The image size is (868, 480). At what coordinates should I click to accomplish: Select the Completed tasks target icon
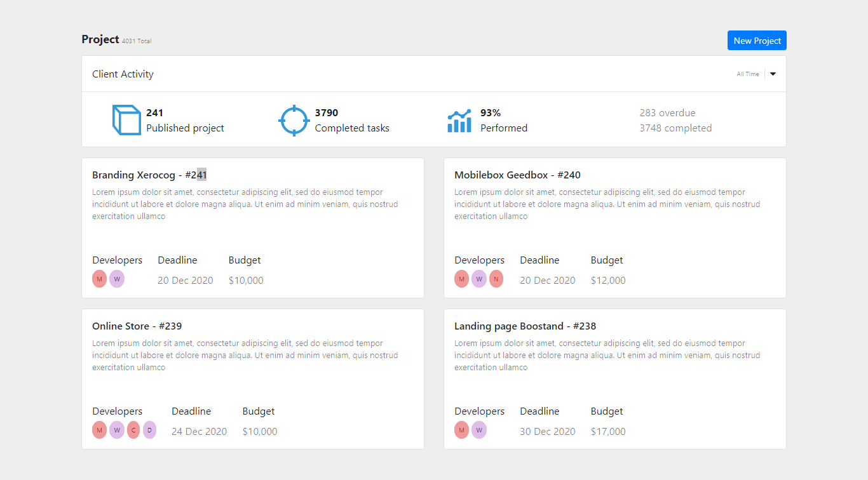tap(294, 120)
